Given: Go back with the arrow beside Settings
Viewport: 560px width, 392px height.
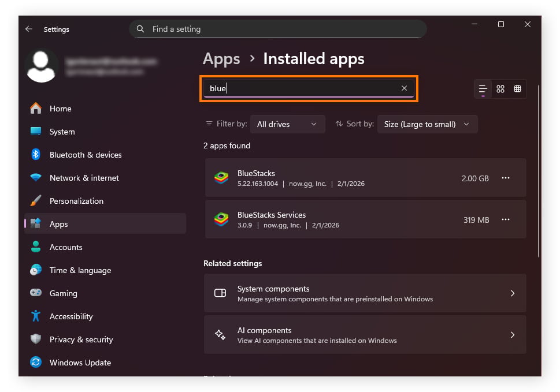Looking at the screenshot, I should point(29,29).
